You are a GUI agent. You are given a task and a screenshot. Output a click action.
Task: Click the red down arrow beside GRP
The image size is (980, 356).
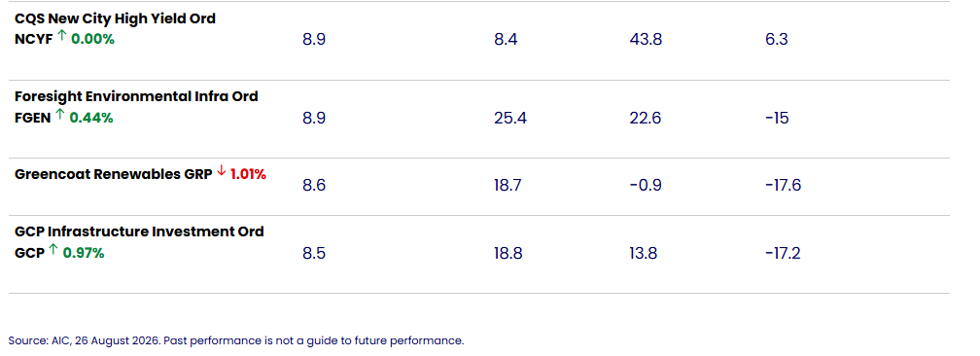coord(222,172)
